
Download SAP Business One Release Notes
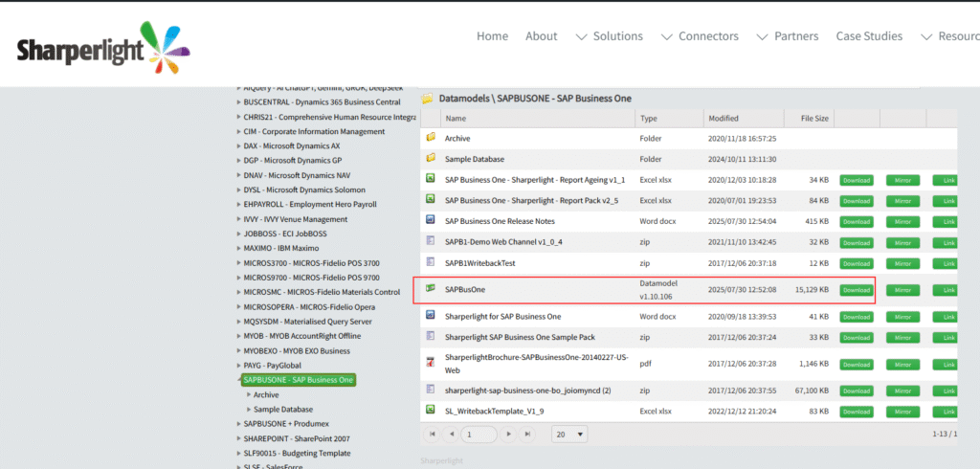click(857, 221)
